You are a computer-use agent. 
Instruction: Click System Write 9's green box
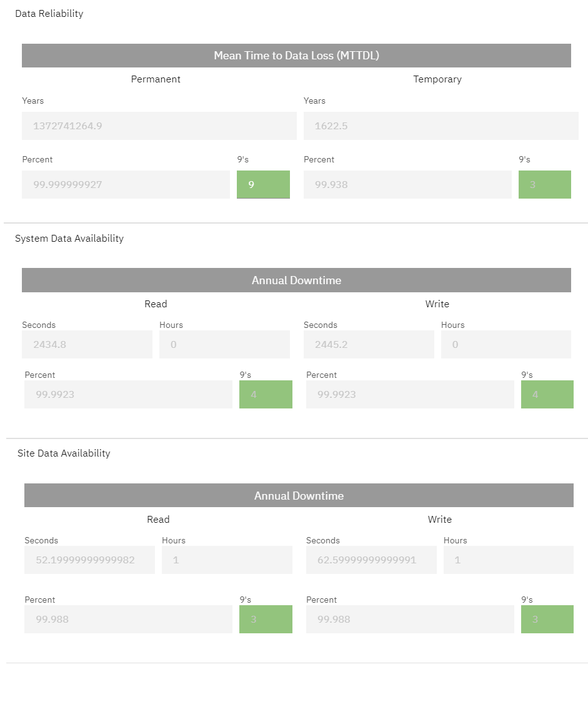pyautogui.click(x=547, y=395)
